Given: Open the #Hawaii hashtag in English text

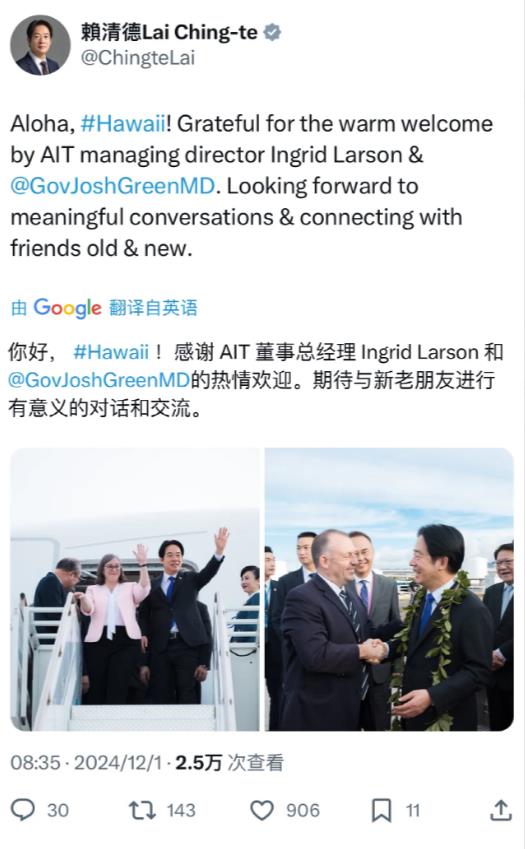Looking at the screenshot, I should (x=123, y=124).
